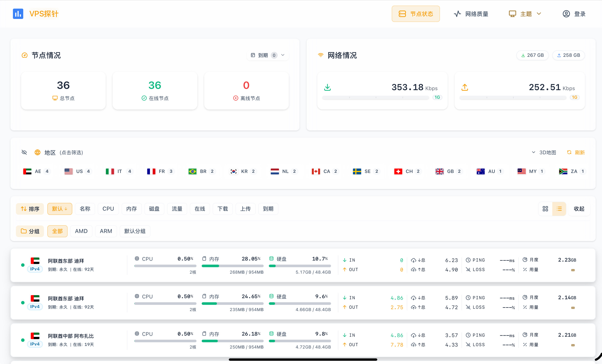
Task: Sort nodes by 在线
Action: pos(200,209)
